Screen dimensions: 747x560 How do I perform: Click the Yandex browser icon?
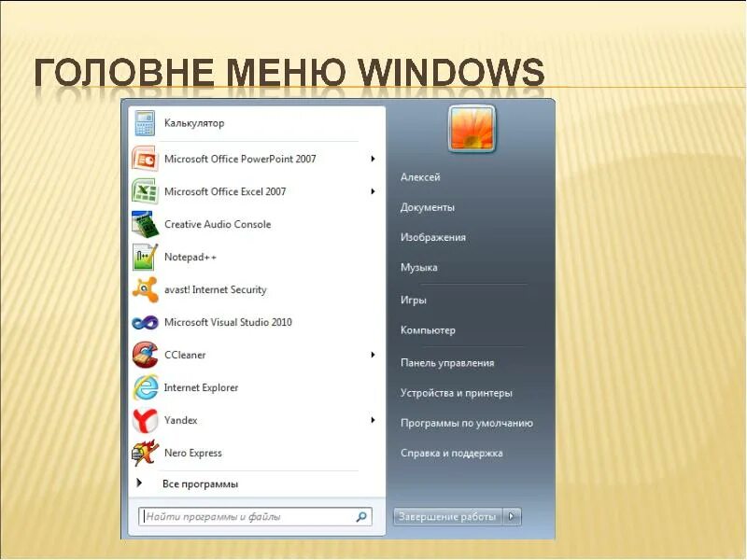click(x=145, y=421)
